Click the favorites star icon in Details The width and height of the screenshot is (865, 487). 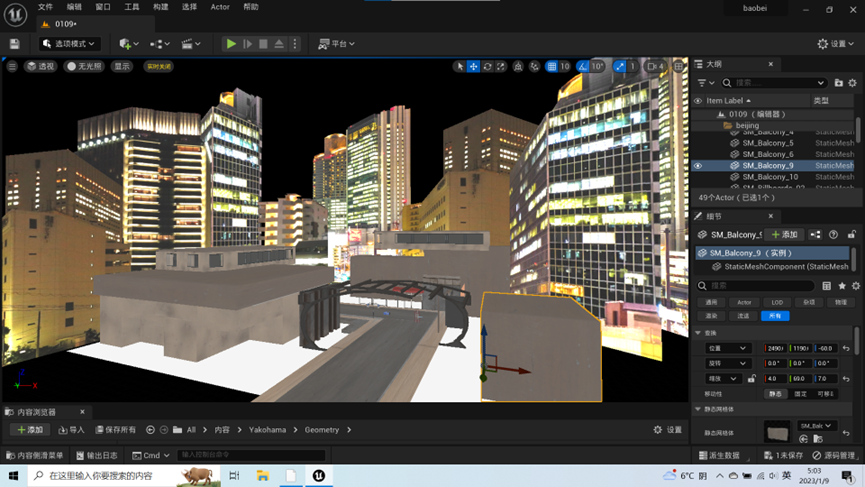pos(841,286)
